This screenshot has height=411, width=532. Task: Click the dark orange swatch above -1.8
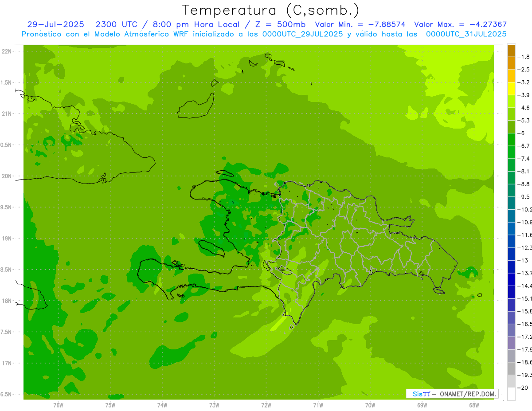[511, 51]
